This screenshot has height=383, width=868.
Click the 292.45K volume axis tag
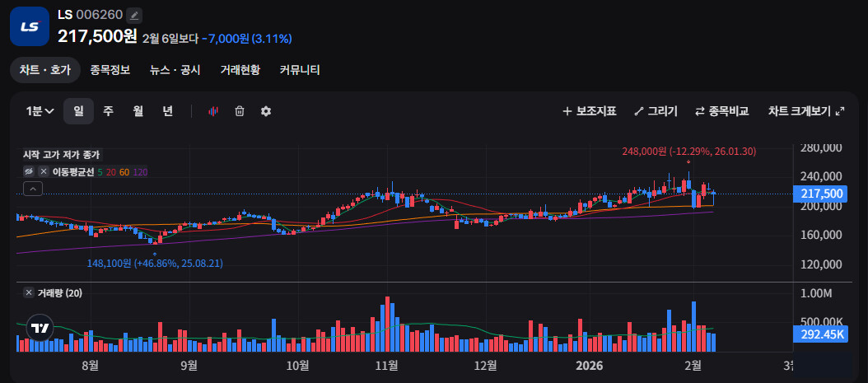coord(820,334)
